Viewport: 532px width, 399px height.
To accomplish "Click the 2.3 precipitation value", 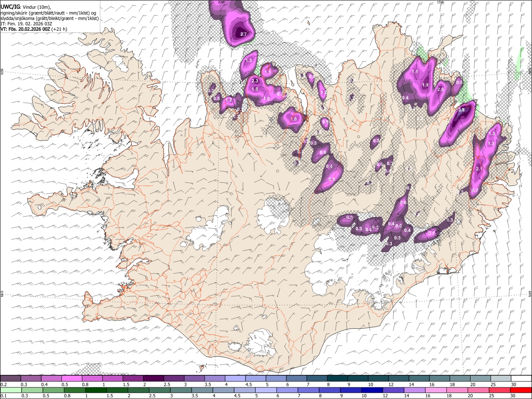I will [x=255, y=81].
